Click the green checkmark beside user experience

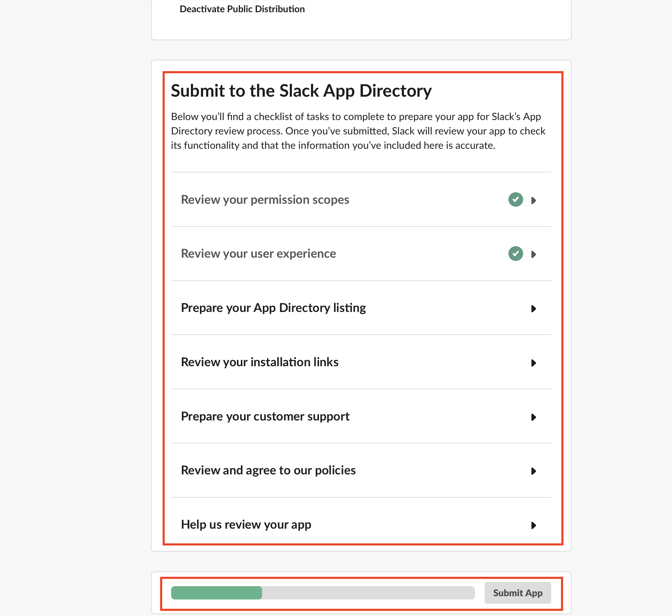515,254
